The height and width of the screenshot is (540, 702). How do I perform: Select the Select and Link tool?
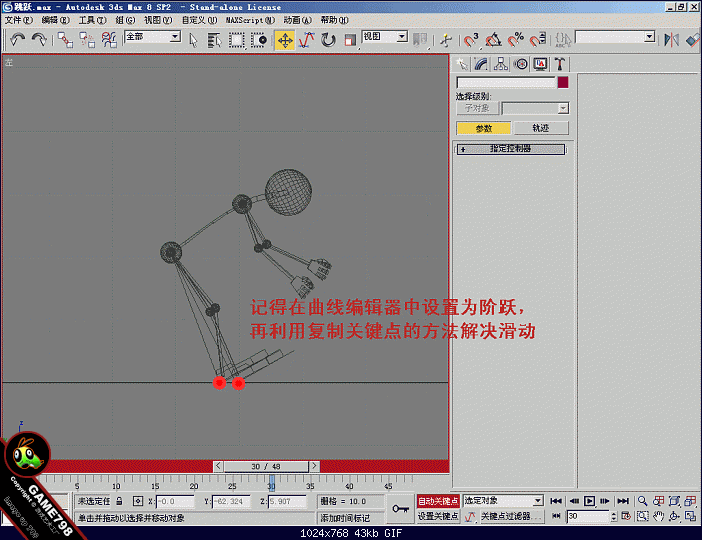pyautogui.click(x=65, y=40)
